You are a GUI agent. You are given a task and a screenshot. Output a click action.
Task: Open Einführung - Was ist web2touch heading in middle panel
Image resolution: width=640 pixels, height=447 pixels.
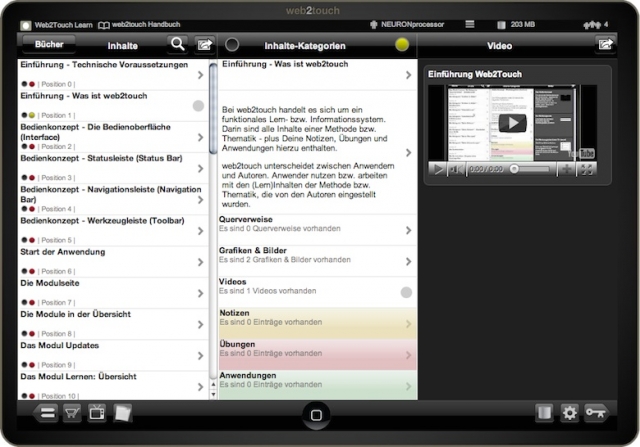coord(318,75)
